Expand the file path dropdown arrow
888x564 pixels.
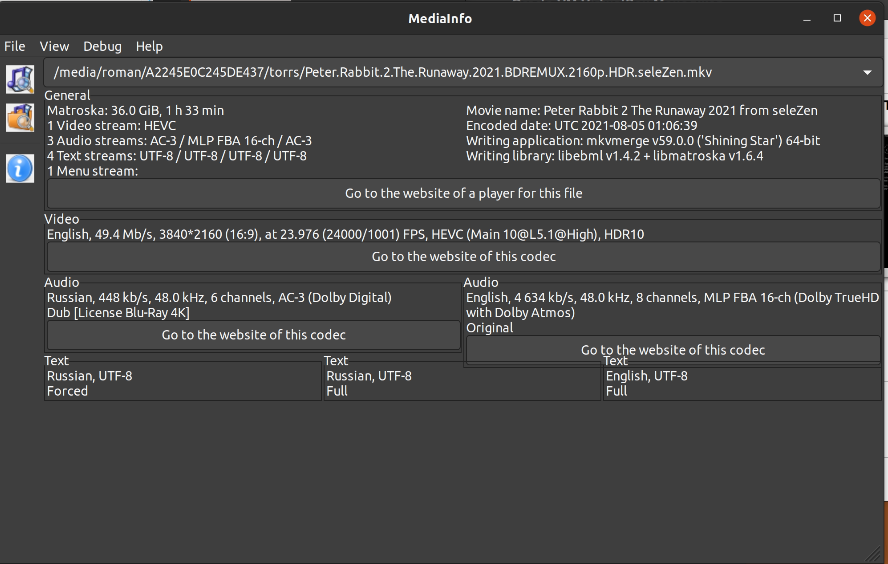point(866,73)
